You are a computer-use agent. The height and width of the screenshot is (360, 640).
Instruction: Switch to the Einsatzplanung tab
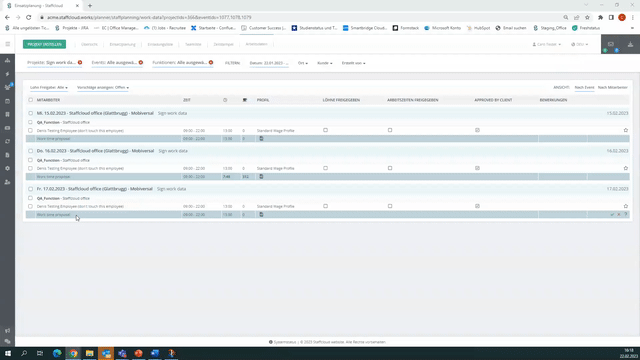pyautogui.click(x=122, y=44)
